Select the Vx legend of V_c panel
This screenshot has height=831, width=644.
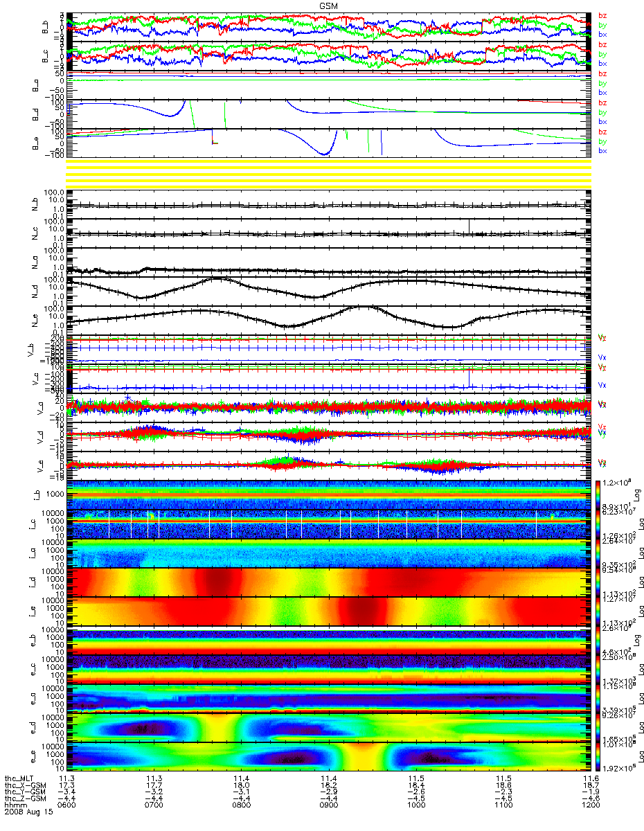pyautogui.click(x=602, y=385)
